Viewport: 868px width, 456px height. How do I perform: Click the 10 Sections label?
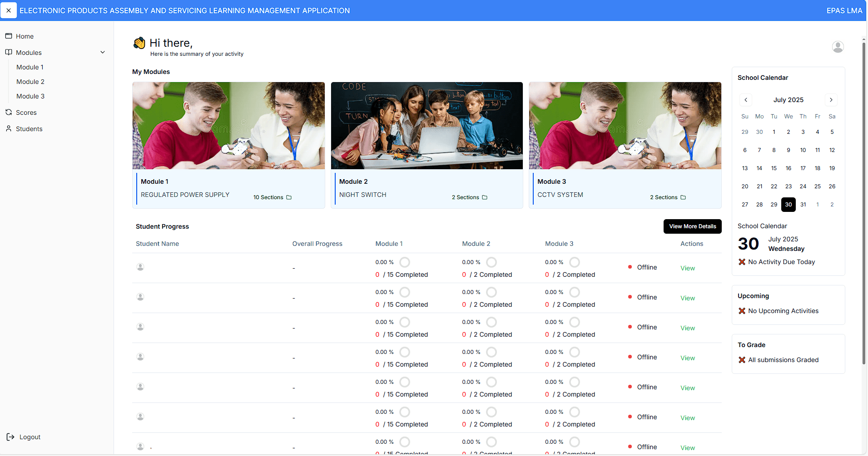pos(268,197)
